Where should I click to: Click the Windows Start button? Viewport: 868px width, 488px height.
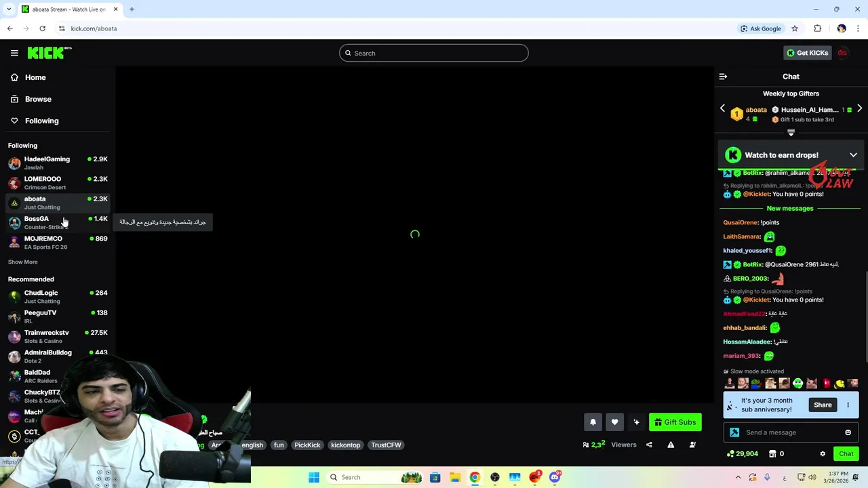(x=314, y=477)
